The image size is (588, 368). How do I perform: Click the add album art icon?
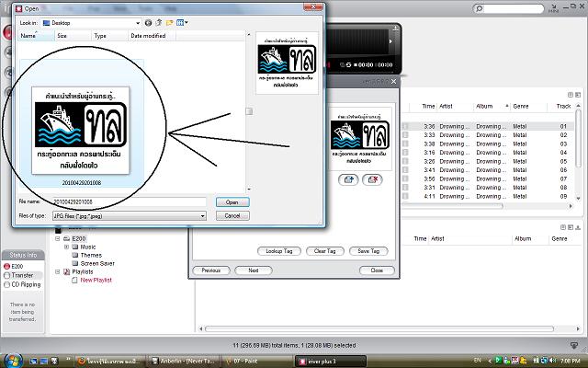[x=350, y=179]
